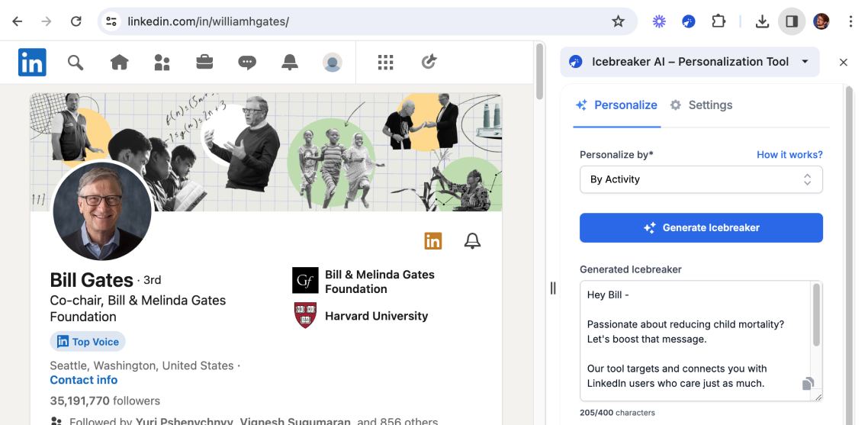868x425 pixels.
Task: Copy generated icebreaker text icon
Action: coord(808,384)
